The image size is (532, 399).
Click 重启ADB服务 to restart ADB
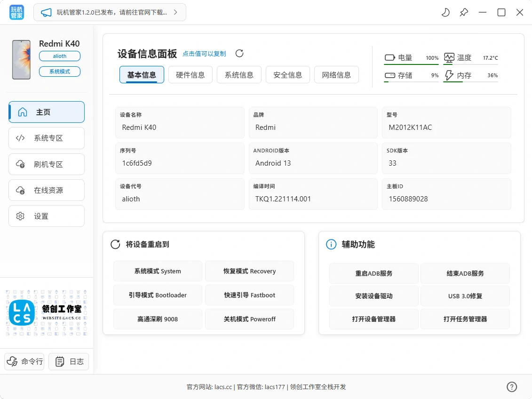373,273
